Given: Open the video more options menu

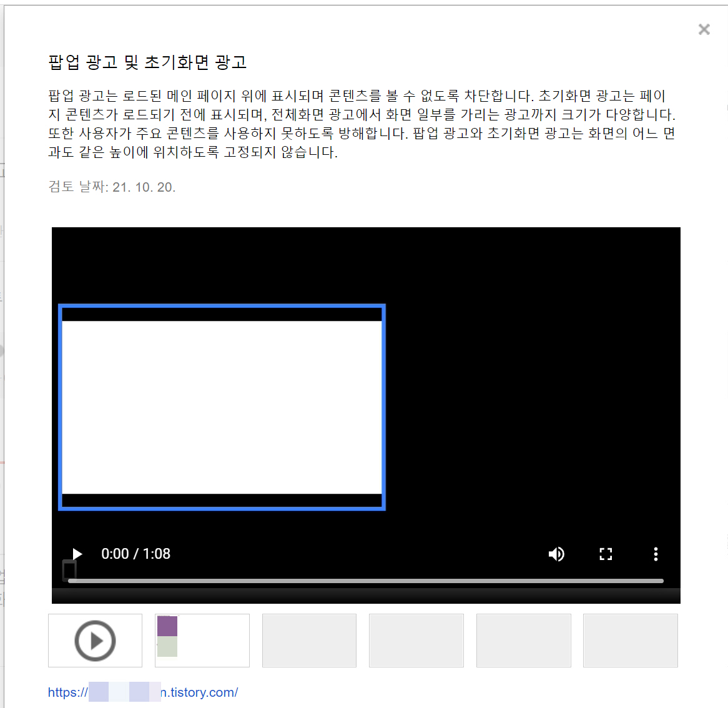Looking at the screenshot, I should click(x=656, y=554).
